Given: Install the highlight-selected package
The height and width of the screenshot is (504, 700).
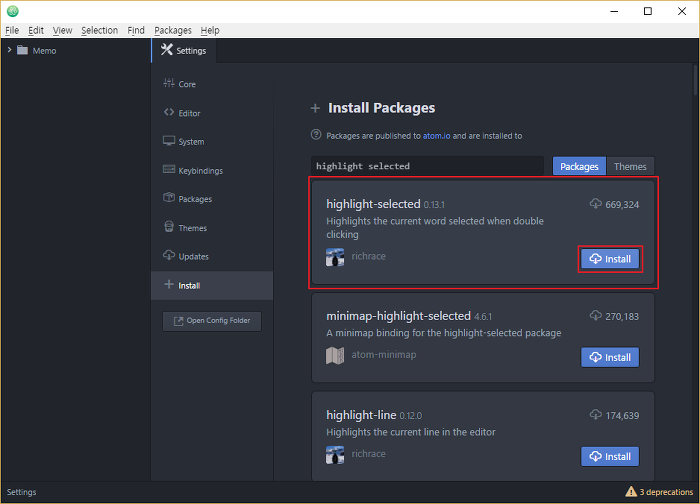Looking at the screenshot, I should (610, 259).
